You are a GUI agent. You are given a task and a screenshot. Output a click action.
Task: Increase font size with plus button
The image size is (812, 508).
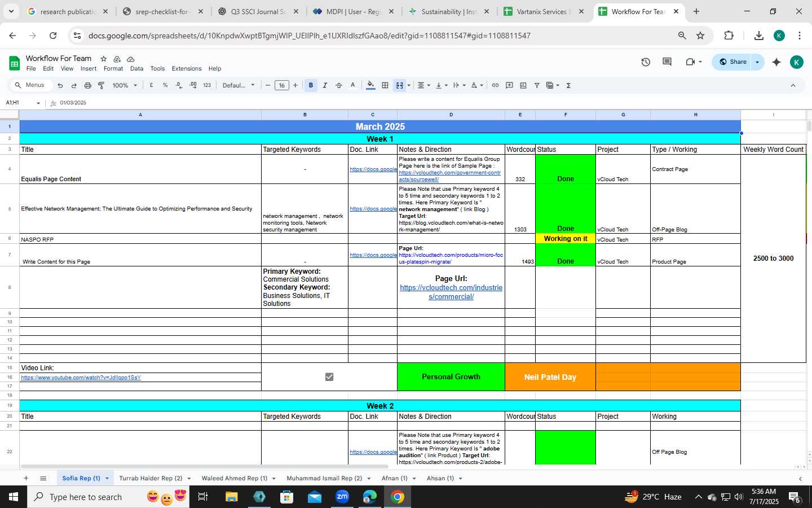point(295,85)
